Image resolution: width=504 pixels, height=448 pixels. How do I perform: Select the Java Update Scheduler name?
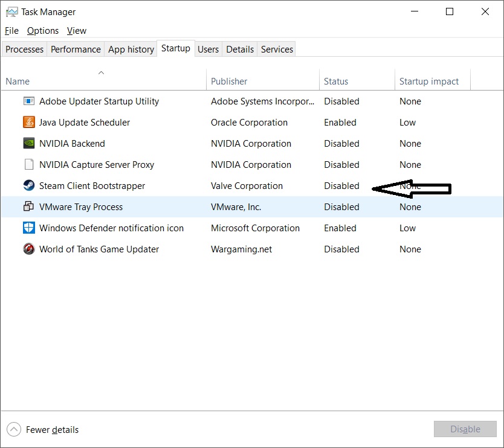click(x=85, y=123)
